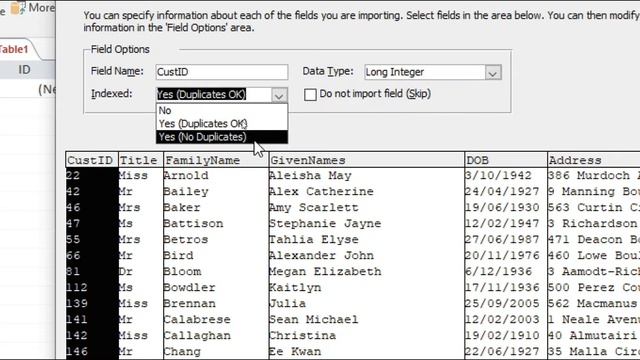Click date of birth 19/02/1910
This screenshot has width=640, height=360.
(502, 336)
